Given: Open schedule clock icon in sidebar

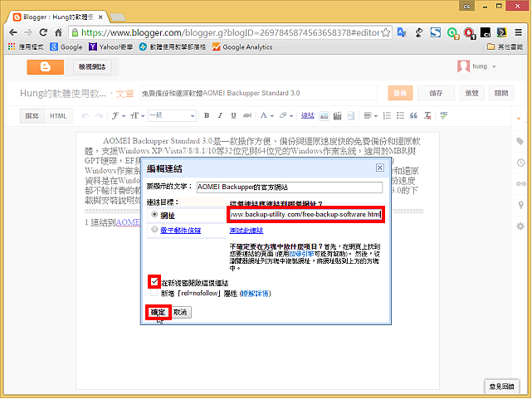Looking at the screenshot, I should 521,163.
